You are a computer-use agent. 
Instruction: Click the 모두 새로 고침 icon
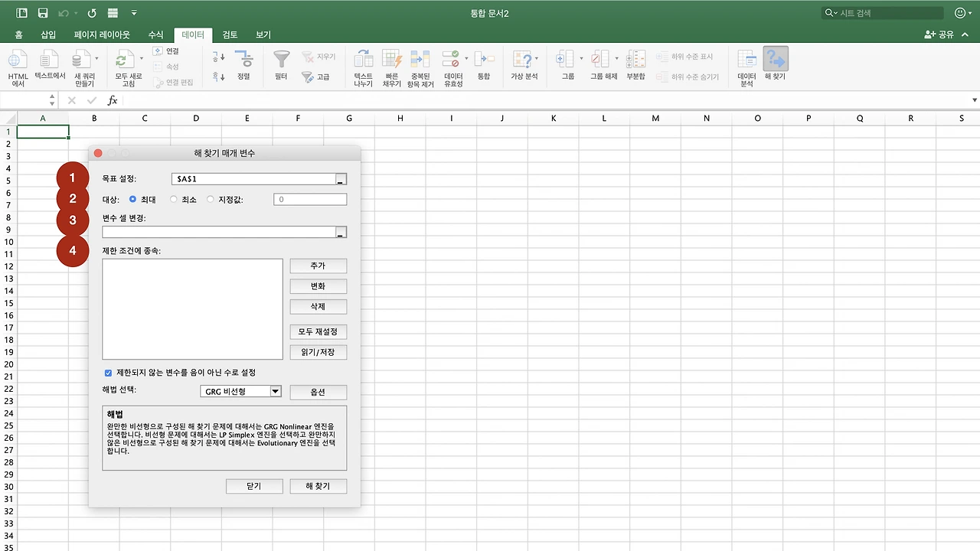point(124,60)
